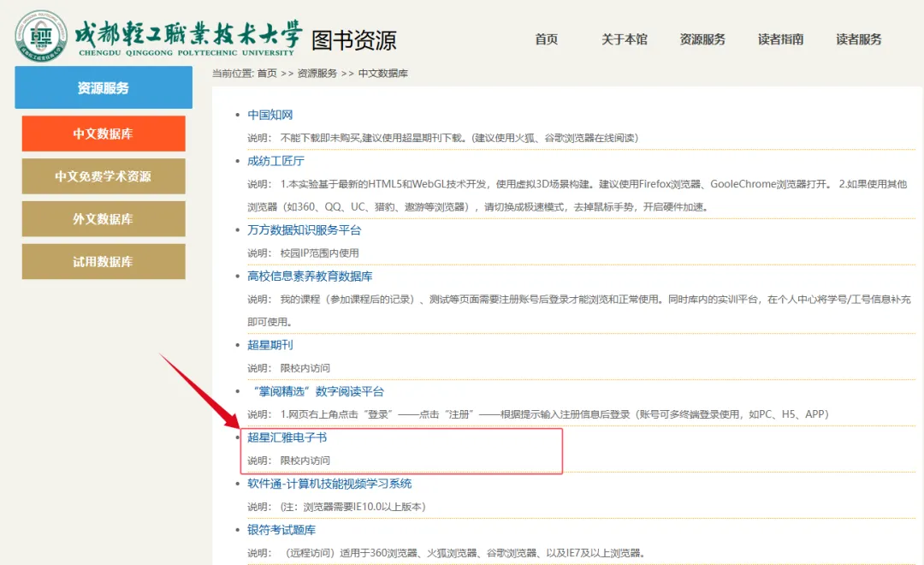Select 外文数据库 in the sidebar
924x565 pixels.
[104, 219]
